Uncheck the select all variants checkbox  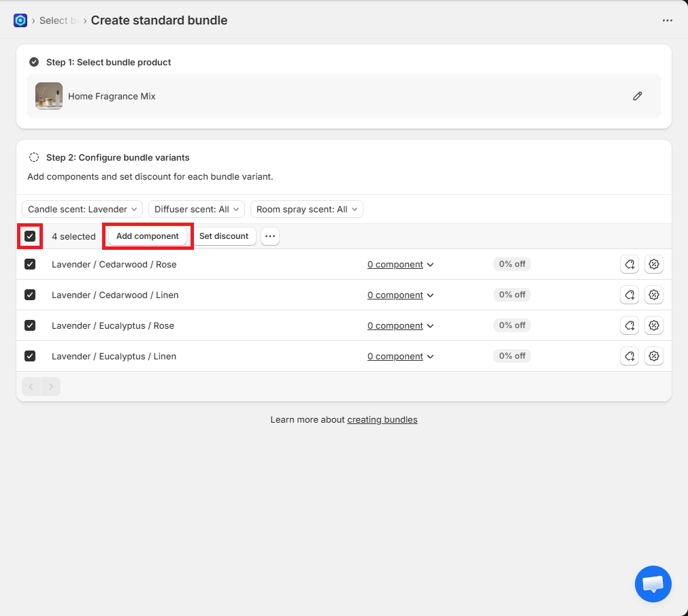pyautogui.click(x=30, y=236)
